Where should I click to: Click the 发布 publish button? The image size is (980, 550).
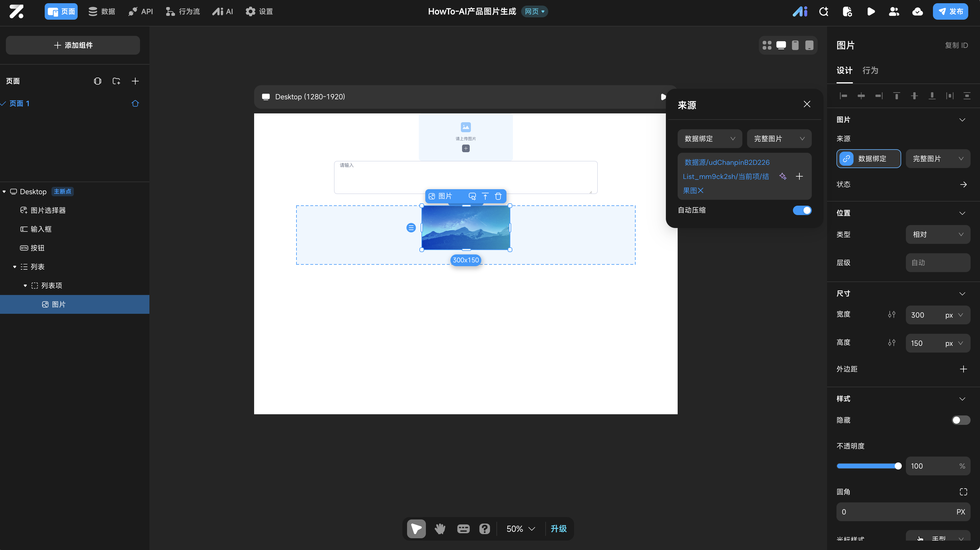(x=950, y=11)
